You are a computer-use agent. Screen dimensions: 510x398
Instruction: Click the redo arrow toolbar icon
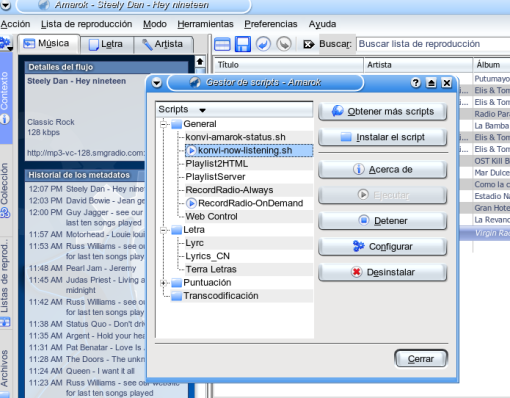click(284, 44)
